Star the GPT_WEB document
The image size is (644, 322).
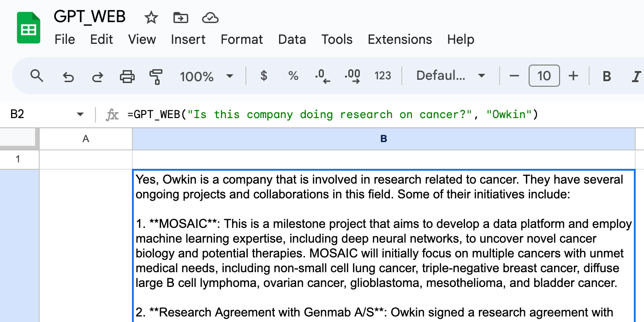pos(151,18)
